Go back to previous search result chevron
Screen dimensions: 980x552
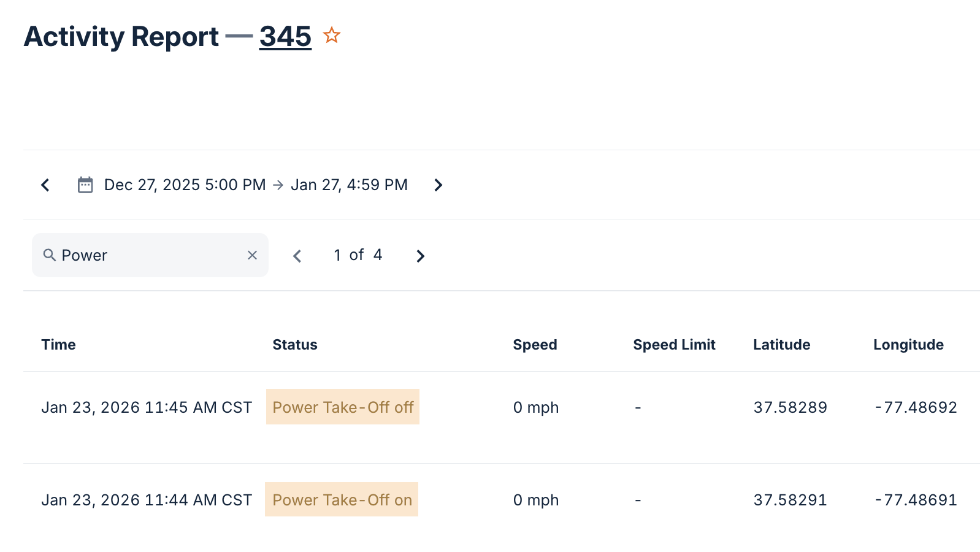[x=297, y=256]
